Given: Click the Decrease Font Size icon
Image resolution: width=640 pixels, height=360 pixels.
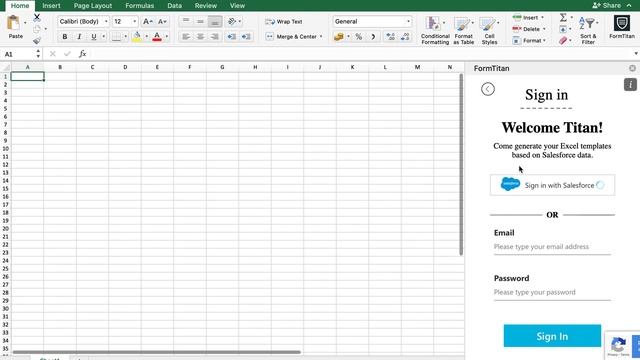Looking at the screenshot, I should 162,21.
